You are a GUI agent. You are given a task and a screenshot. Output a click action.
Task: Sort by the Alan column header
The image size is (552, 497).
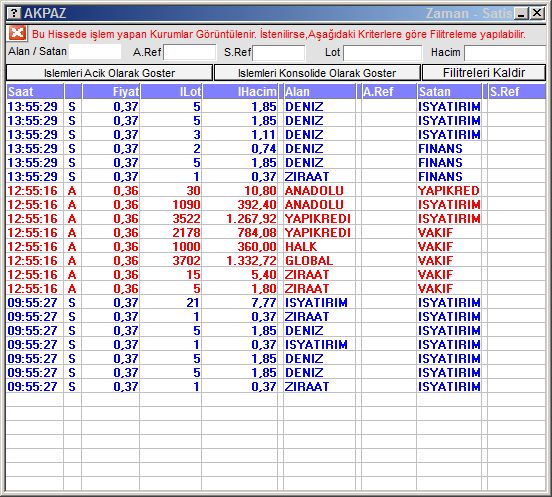tap(319, 92)
